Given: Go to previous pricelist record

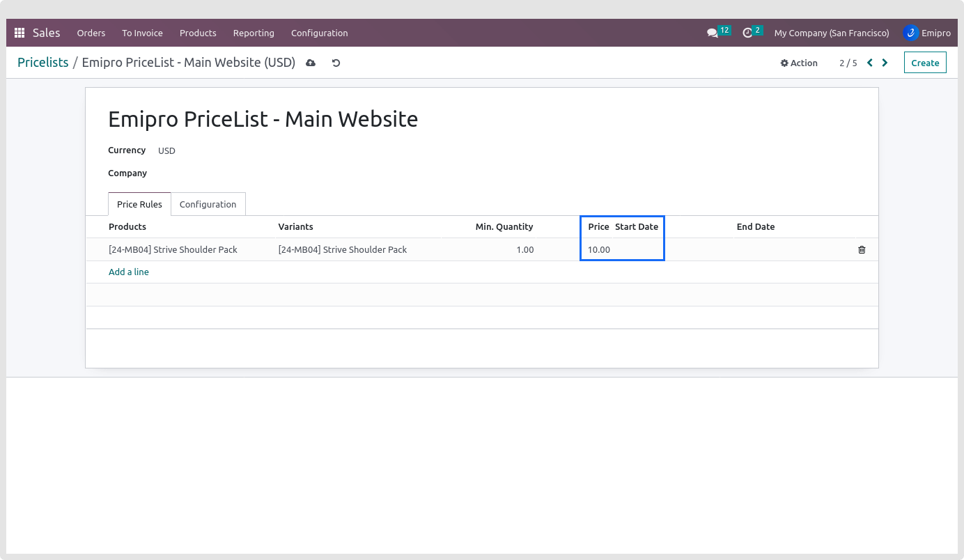Looking at the screenshot, I should pyautogui.click(x=870, y=63).
